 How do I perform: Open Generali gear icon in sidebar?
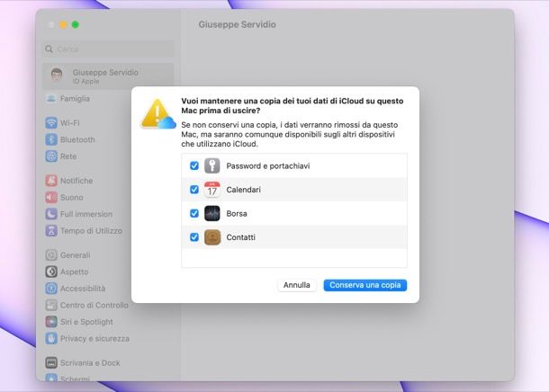(x=51, y=255)
